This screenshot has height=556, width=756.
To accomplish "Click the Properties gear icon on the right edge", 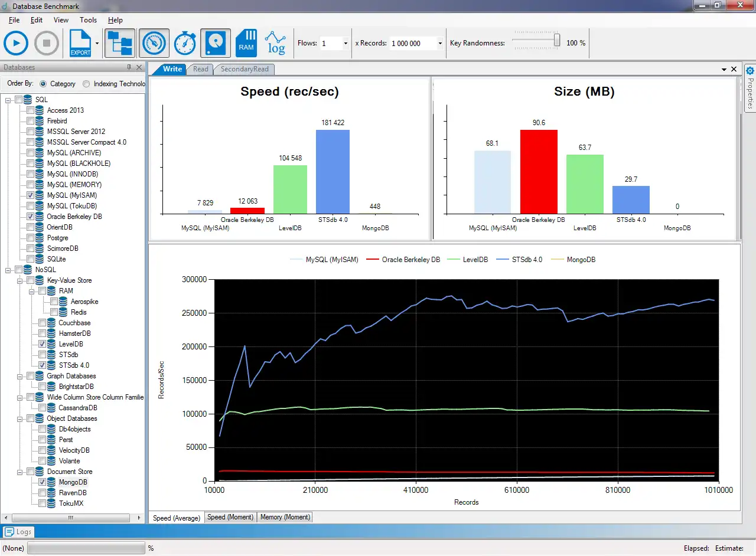I will 750,71.
